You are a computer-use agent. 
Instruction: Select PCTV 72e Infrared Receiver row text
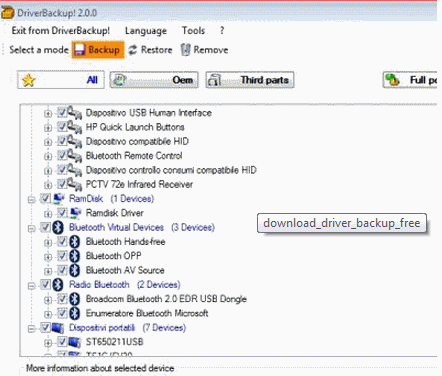coord(139,184)
